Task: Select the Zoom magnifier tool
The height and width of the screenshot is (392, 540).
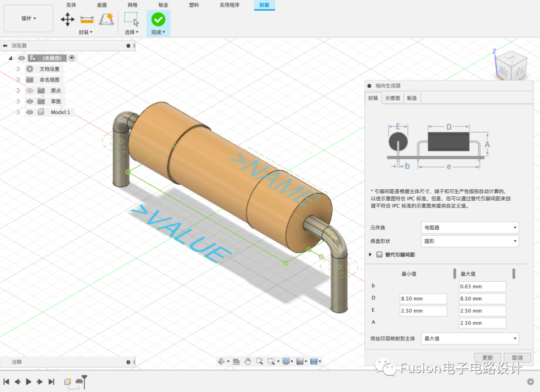Action: coord(259,361)
